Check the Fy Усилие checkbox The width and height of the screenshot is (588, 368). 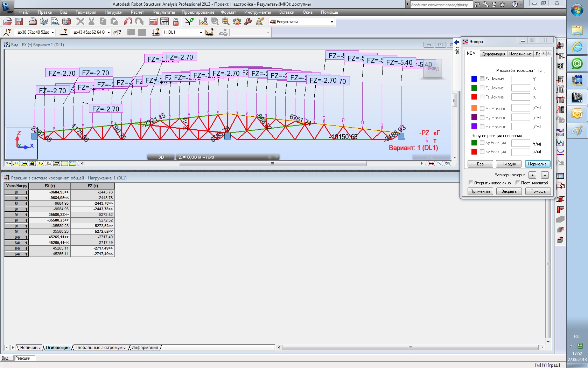pyautogui.click(x=482, y=88)
